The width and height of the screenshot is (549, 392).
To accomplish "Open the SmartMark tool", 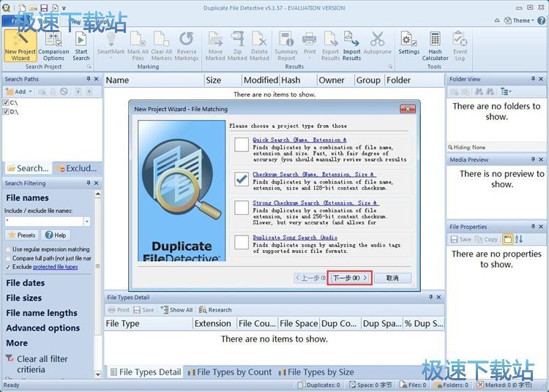I will point(111,45).
